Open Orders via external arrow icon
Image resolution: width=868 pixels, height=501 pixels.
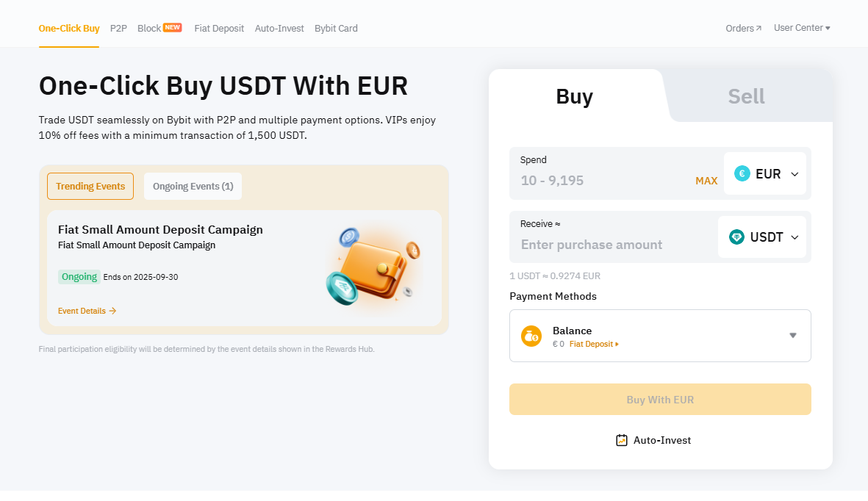[758, 29]
